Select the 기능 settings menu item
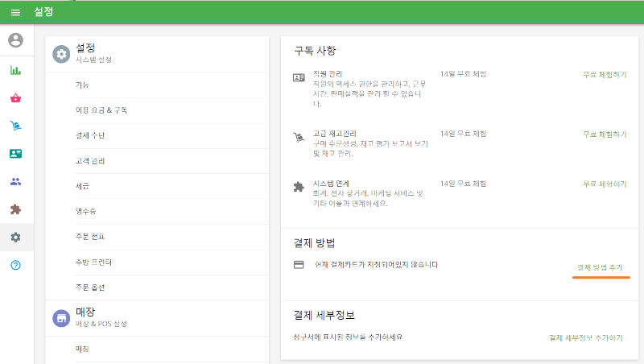This screenshot has width=644, height=364. pyautogui.click(x=82, y=85)
